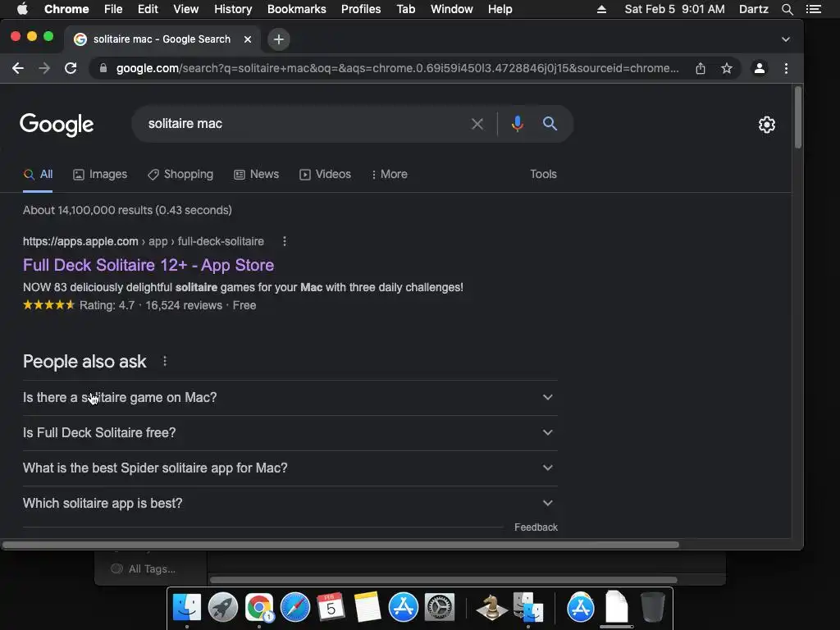The height and width of the screenshot is (630, 840).
Task: Open the Profiles menu
Action: 361,9
